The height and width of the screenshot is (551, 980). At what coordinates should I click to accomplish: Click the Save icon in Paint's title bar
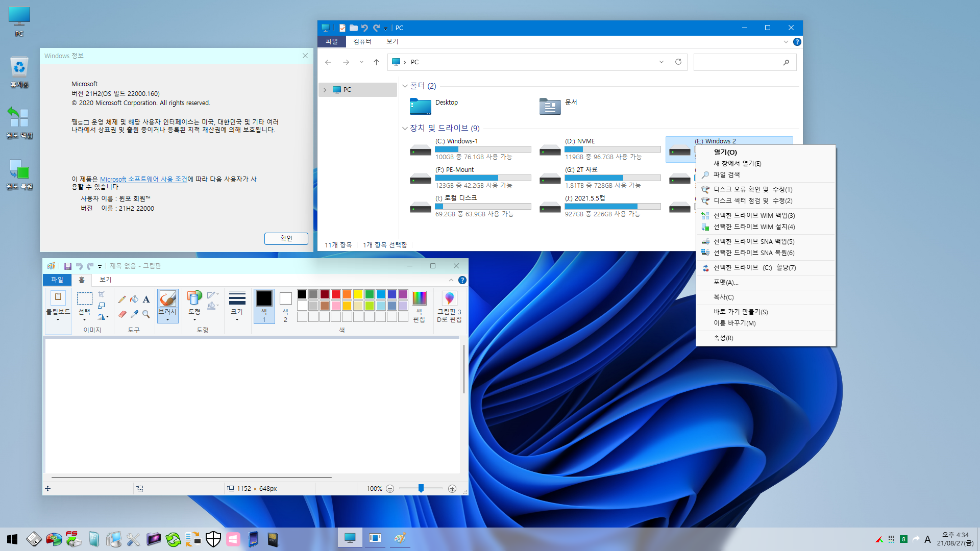(67, 266)
